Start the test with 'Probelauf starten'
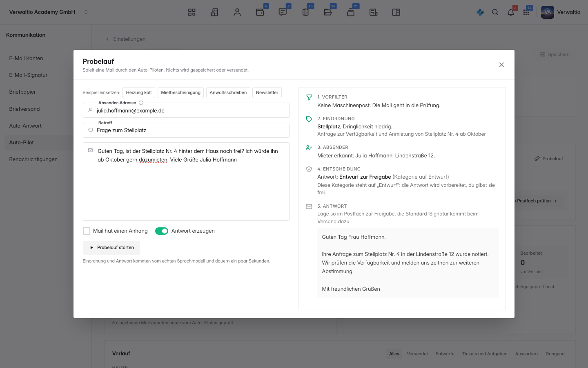 click(111, 248)
